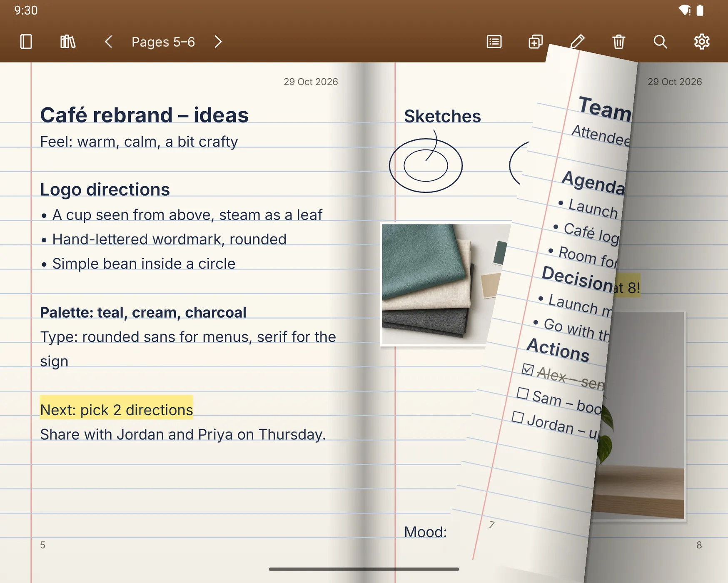Image resolution: width=728 pixels, height=583 pixels.
Task: Tap the "Café log" agenda bullet
Action: point(586,233)
